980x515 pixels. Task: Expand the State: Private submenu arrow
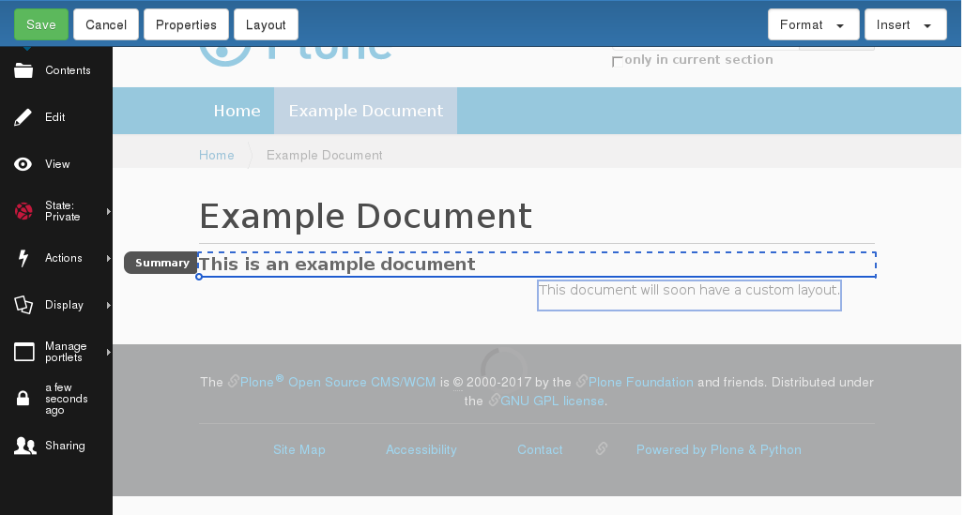click(x=109, y=212)
